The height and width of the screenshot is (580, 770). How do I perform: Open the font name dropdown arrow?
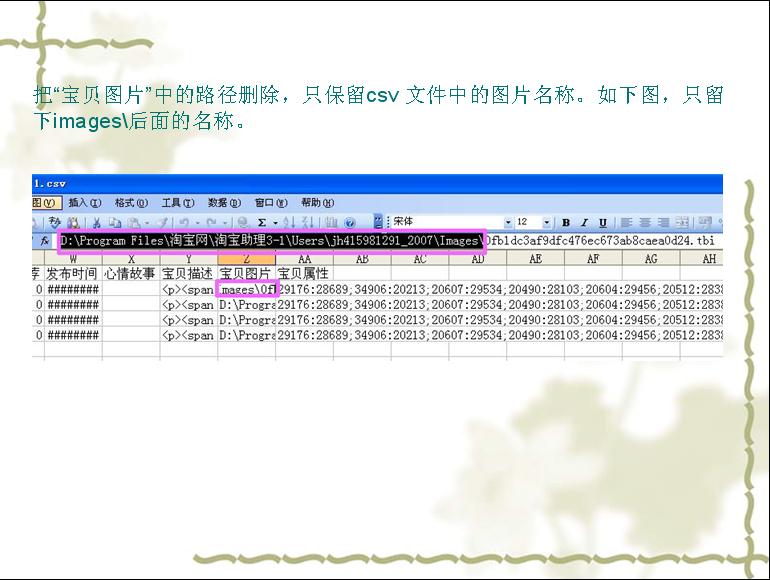tap(508, 222)
